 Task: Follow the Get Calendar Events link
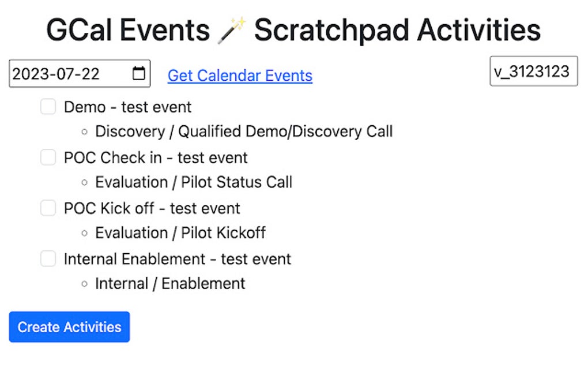[240, 76]
